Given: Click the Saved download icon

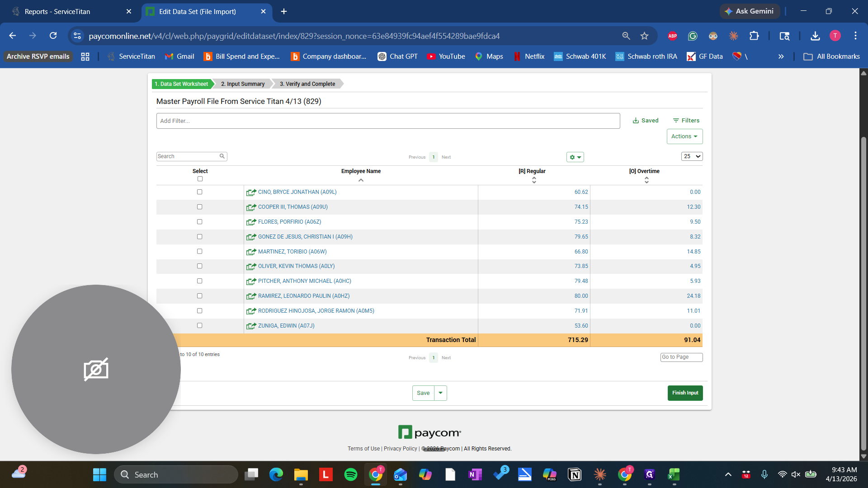Looking at the screenshot, I should 636,121.
